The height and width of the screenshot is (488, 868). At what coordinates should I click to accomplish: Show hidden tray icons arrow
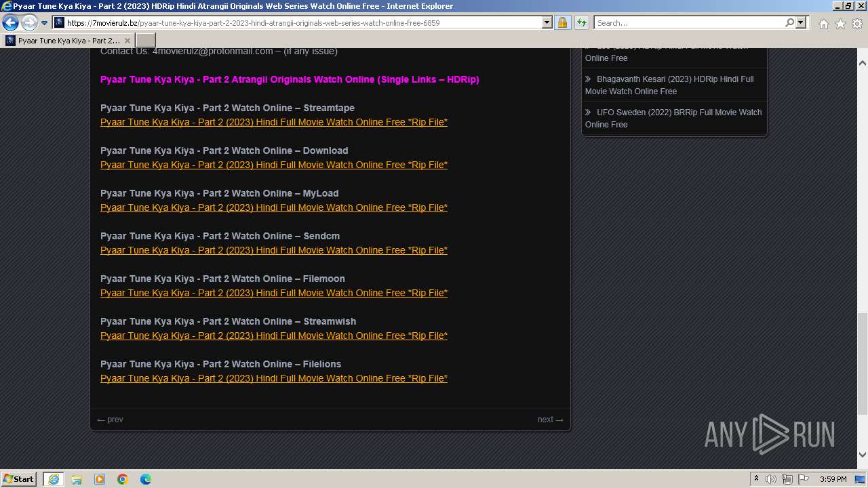[x=756, y=479]
